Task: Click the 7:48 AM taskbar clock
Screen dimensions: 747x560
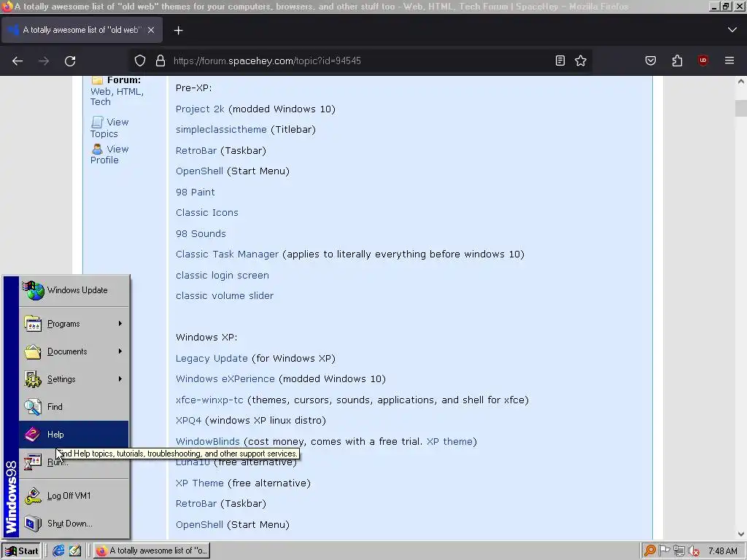Action: pyautogui.click(x=722, y=551)
